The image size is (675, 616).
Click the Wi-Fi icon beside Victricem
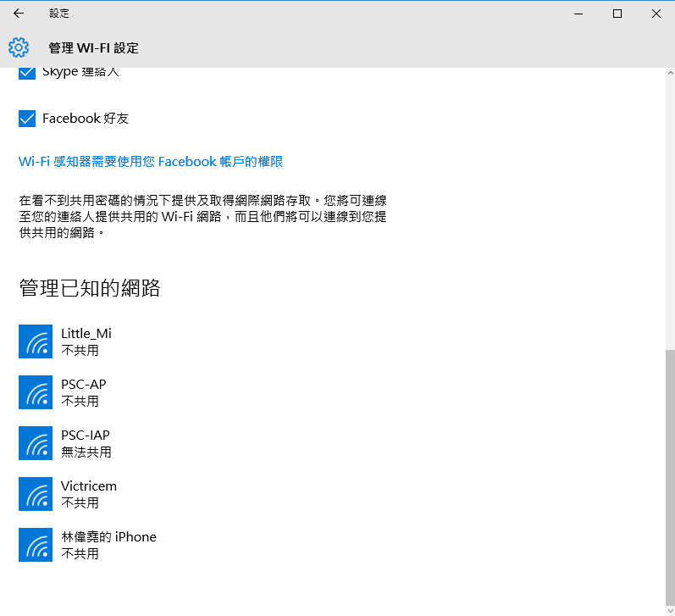[36, 494]
